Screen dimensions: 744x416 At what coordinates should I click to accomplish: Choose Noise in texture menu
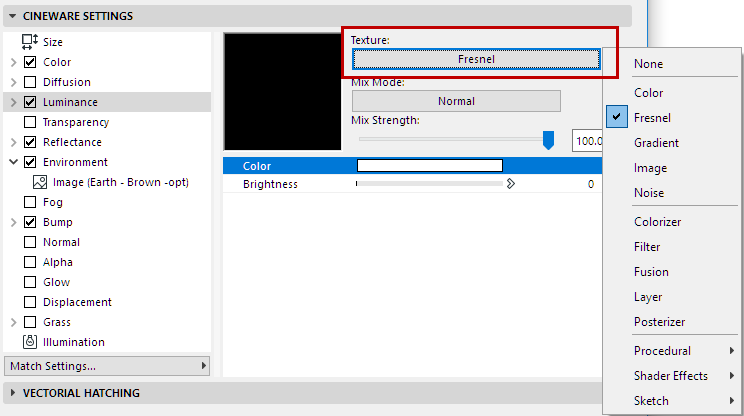point(649,193)
